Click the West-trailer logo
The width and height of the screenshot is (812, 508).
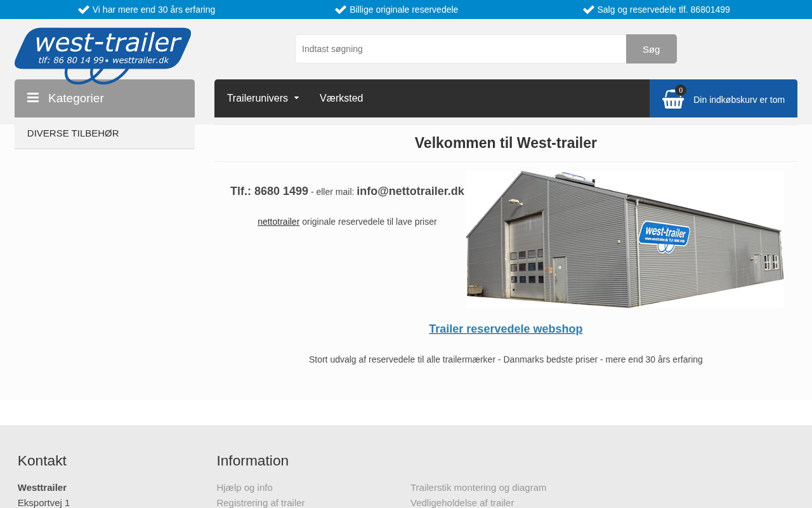[103, 55]
